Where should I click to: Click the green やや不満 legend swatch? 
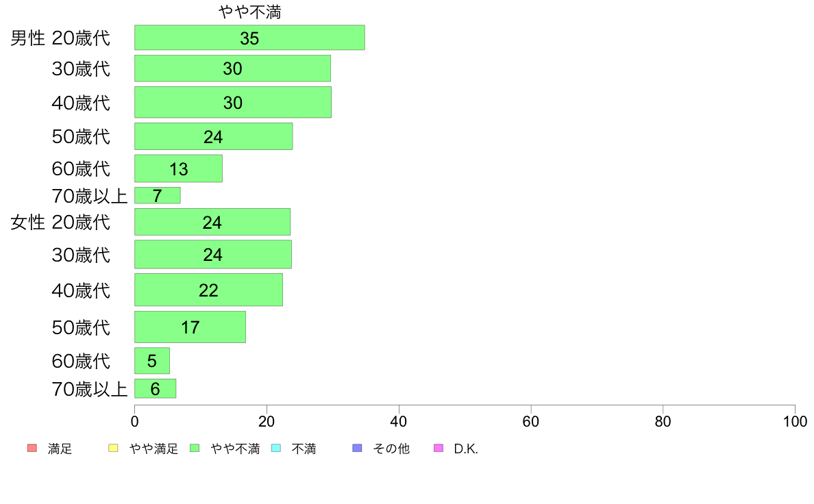(x=195, y=448)
